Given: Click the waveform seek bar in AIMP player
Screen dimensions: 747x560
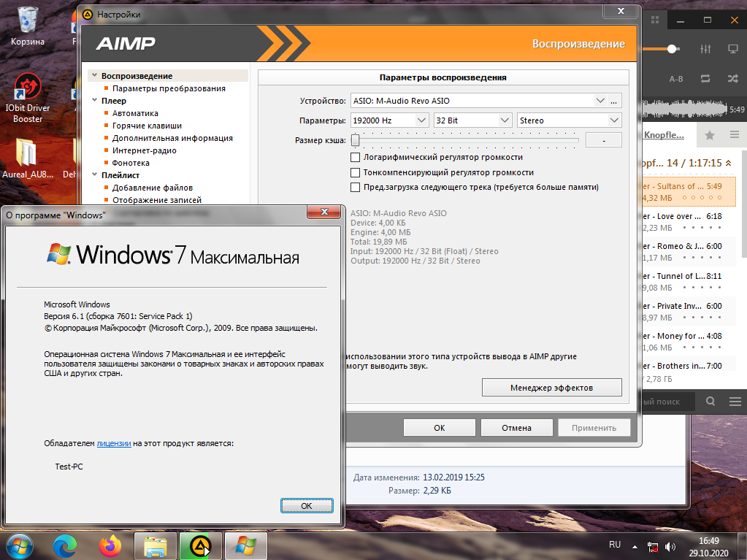Looking at the screenshot, I should 685,110.
